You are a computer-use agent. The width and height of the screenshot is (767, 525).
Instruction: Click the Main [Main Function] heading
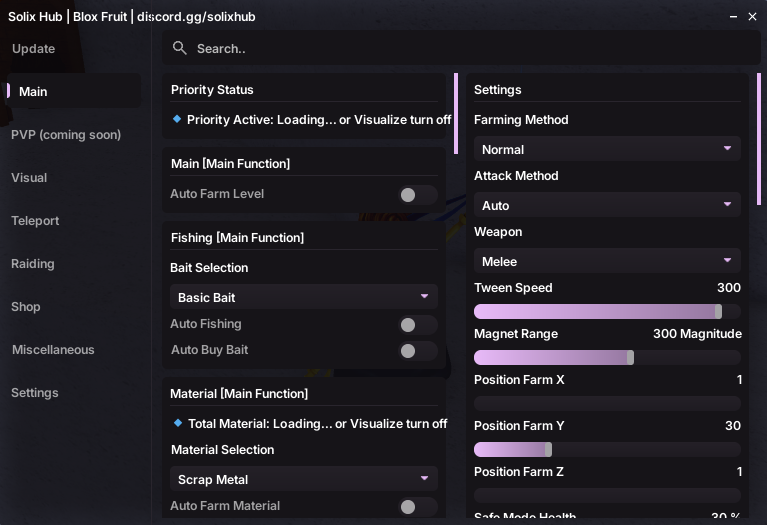tap(230, 163)
